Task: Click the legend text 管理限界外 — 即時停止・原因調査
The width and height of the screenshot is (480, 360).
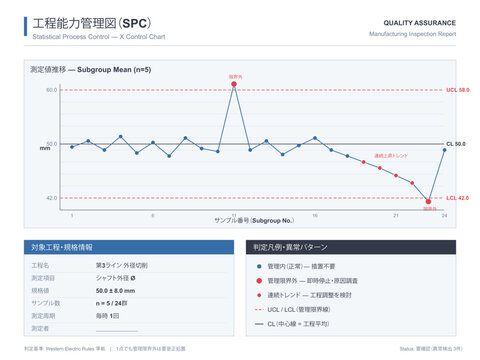Action: (312, 281)
